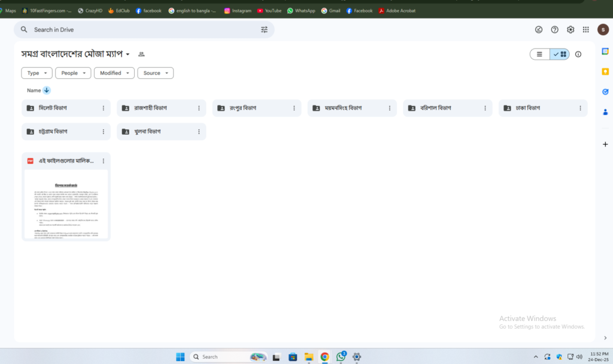Switch to list layout view
The width and height of the screenshot is (613, 364).
pos(539,54)
